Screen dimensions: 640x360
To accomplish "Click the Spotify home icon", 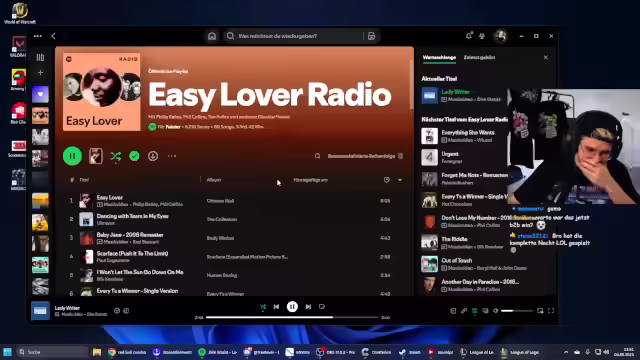I will pos(212,36).
